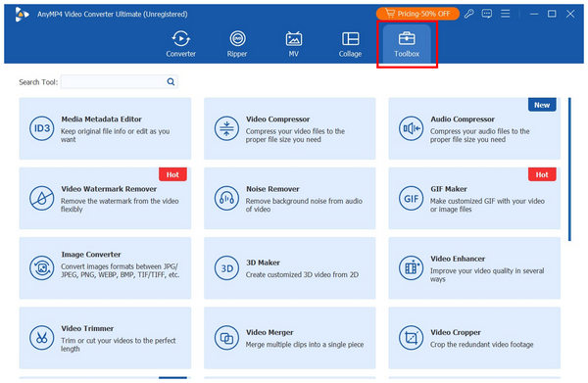Click the Video Trimmer scissors icon
Image resolution: width=588 pixels, height=383 pixels.
click(41, 338)
